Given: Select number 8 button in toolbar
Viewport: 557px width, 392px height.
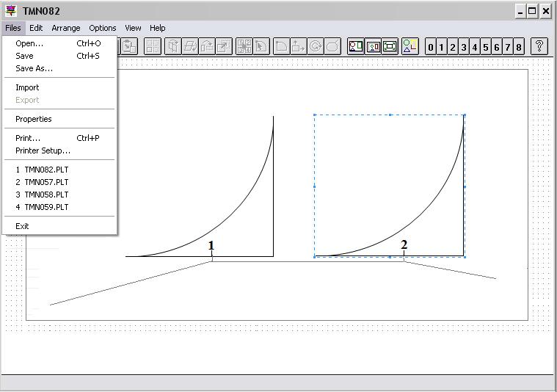Looking at the screenshot, I should (519, 47).
